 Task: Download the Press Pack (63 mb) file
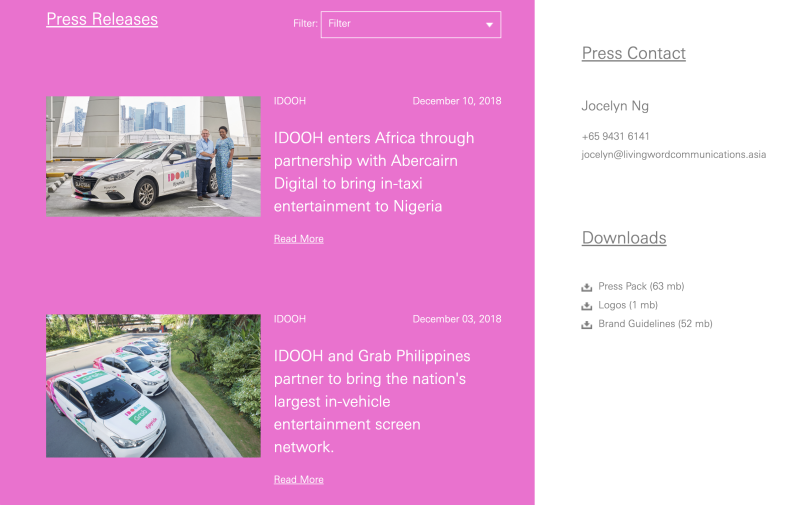[x=641, y=287]
